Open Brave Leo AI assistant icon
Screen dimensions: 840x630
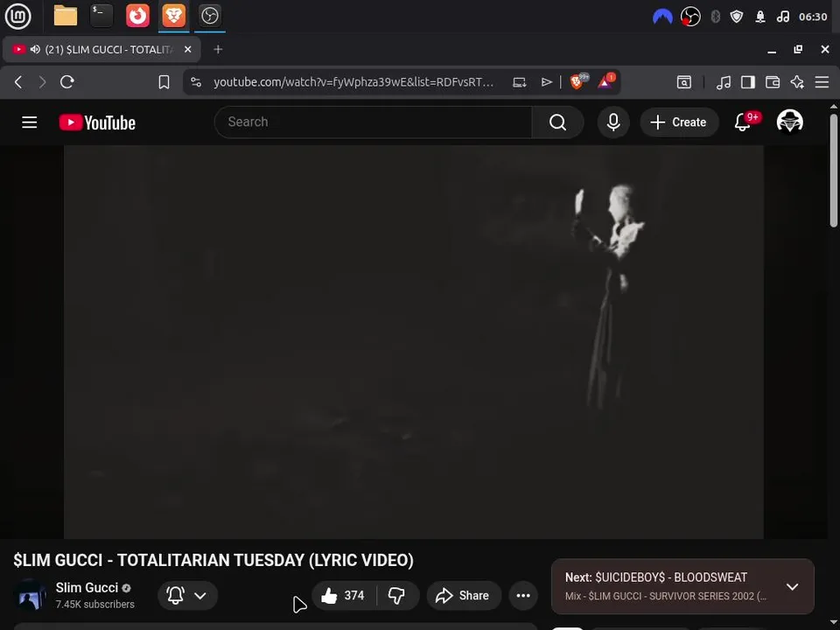click(797, 82)
